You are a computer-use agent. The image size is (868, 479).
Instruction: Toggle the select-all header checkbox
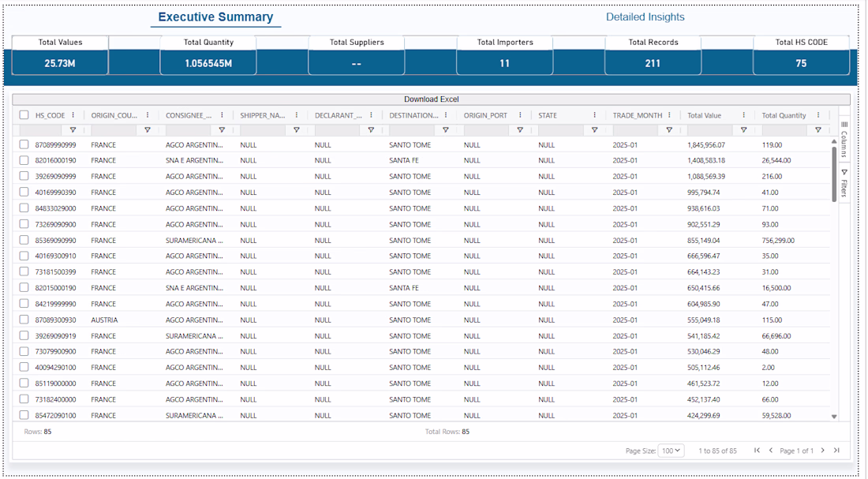pos(24,114)
